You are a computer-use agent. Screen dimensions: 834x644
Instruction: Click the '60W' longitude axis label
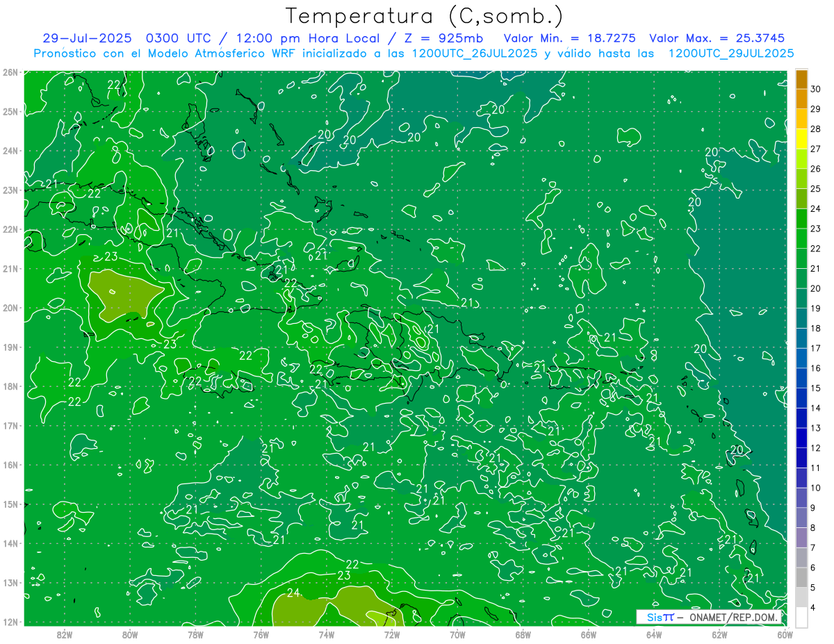785,634
